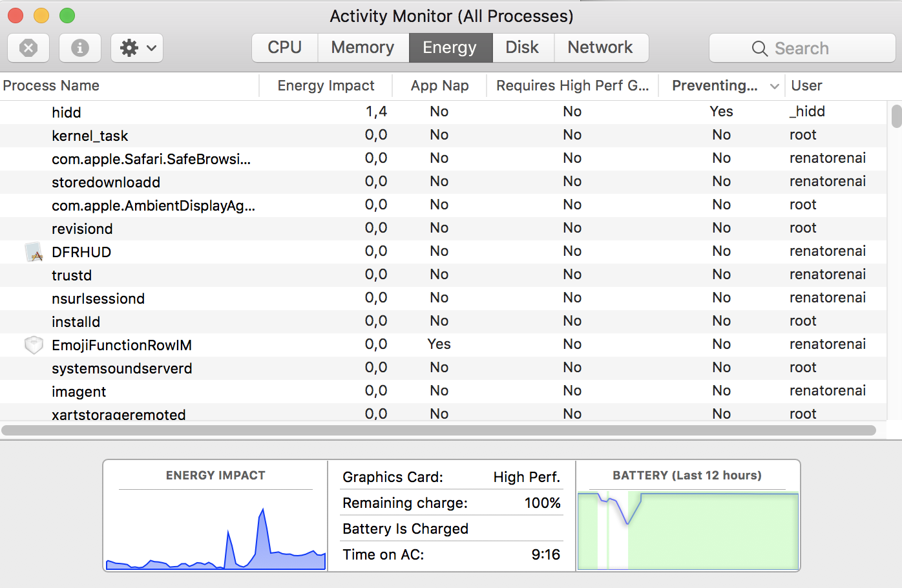The height and width of the screenshot is (588, 902).
Task: Click the DFRHUD process icon
Action: (34, 252)
